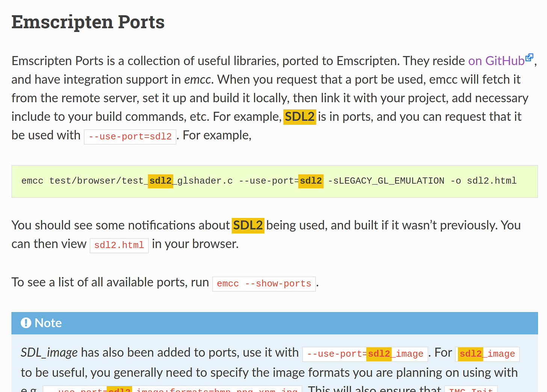
Task: Click the italic emcc word in first paragraph
Action: point(198,79)
